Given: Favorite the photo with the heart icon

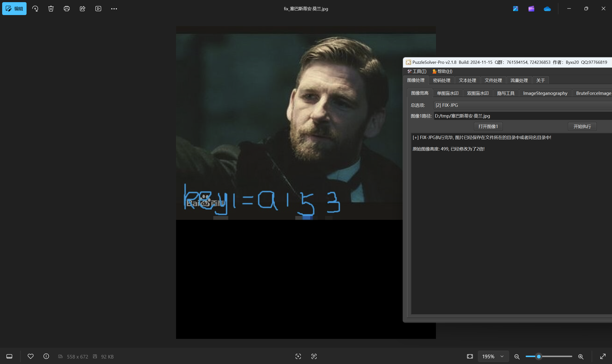Looking at the screenshot, I should pos(30,356).
